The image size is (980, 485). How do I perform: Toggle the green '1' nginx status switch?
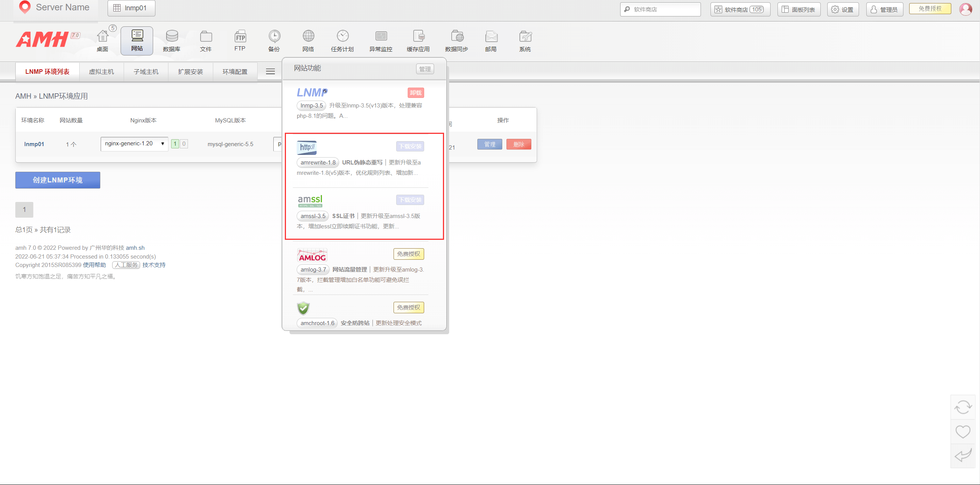tap(175, 144)
